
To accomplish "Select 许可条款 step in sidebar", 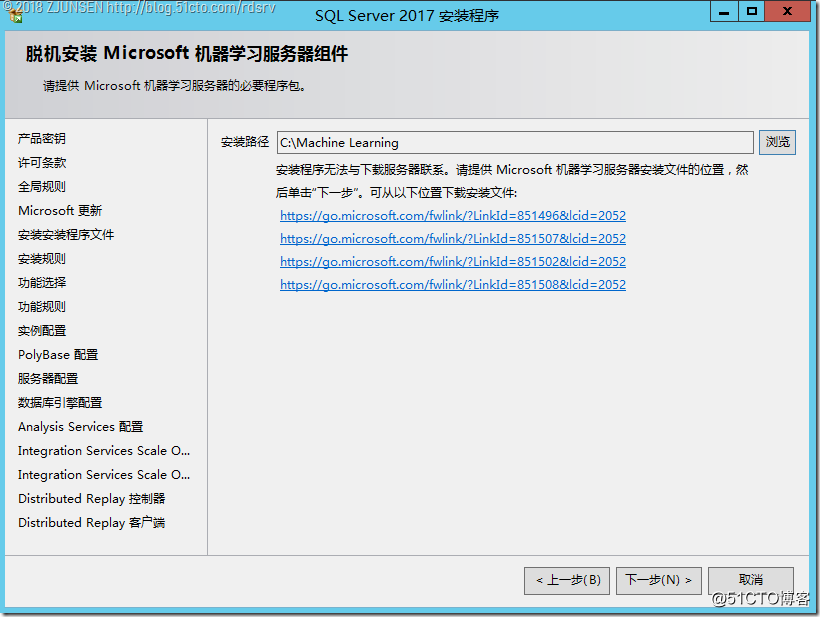I will point(42,163).
